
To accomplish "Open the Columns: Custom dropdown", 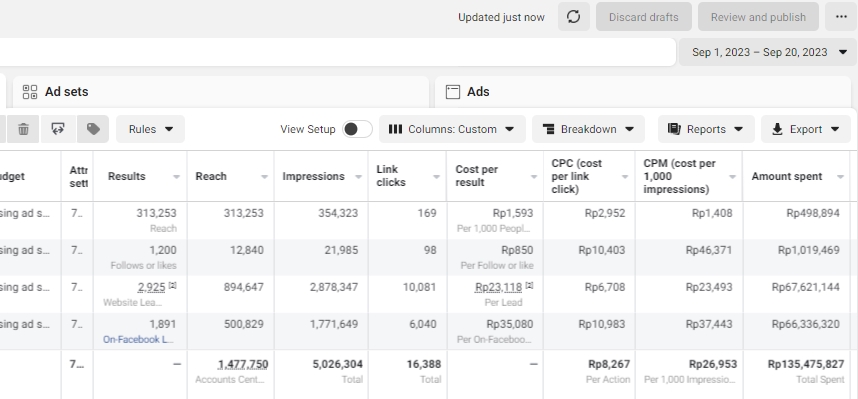I will (452, 129).
